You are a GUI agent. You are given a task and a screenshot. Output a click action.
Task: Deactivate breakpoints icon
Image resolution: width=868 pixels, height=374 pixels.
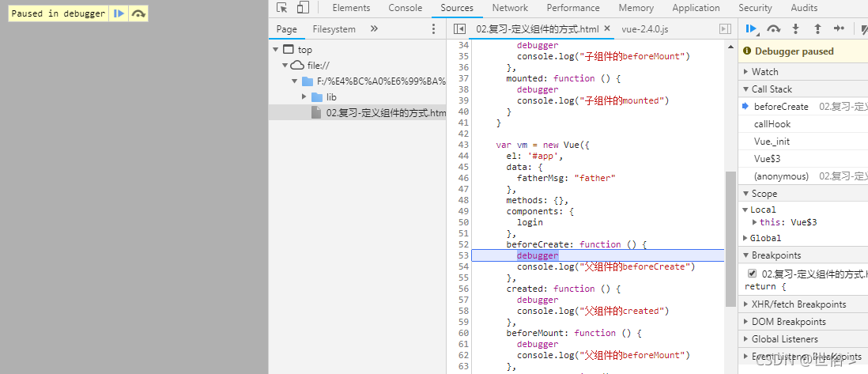(863, 28)
